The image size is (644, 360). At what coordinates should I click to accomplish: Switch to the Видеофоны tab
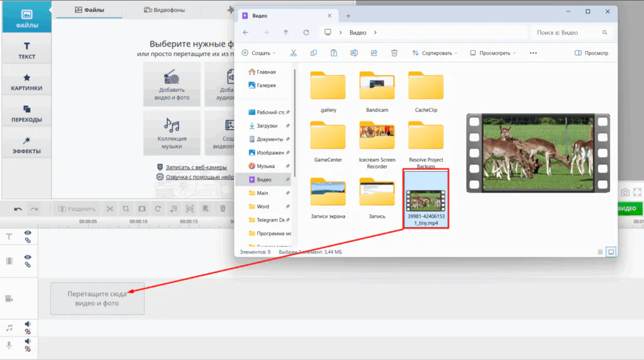coord(164,10)
